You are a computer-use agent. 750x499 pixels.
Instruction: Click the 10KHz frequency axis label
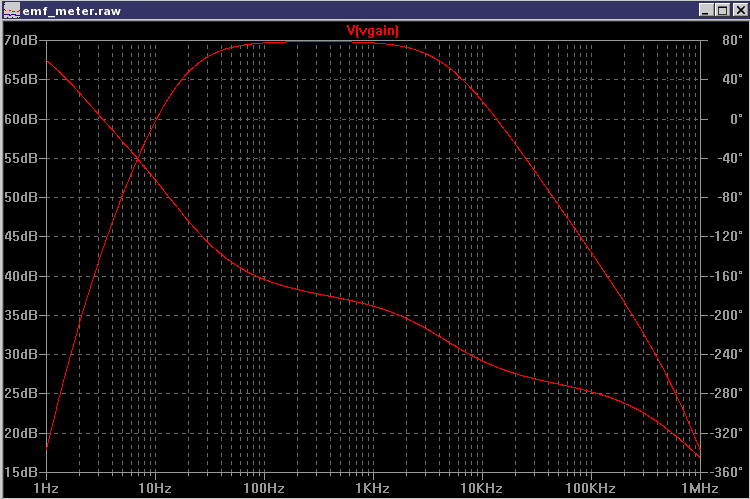[x=482, y=488]
